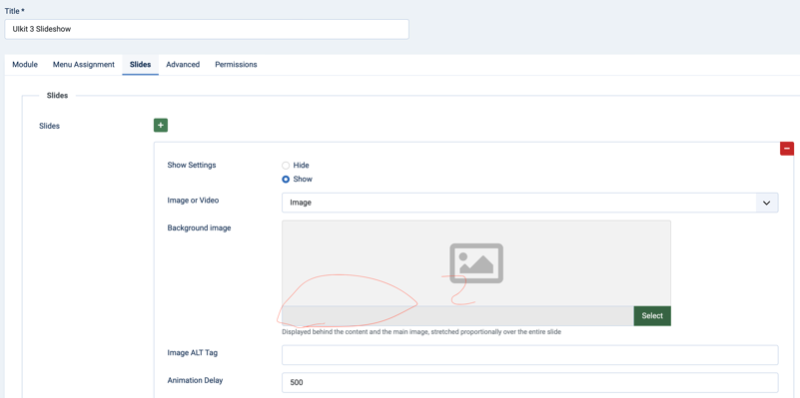Screen dimensions: 800x398
Task: Click the background image placeholder preview
Action: (x=476, y=263)
